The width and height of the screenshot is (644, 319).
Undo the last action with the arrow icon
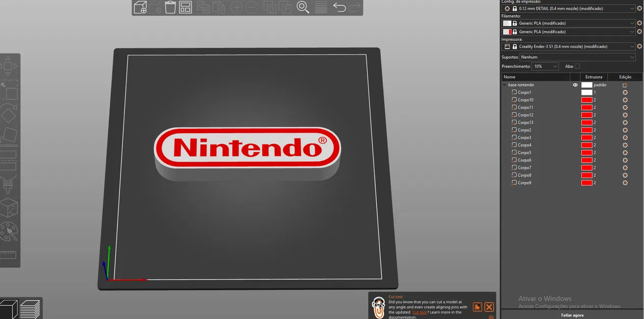coord(339,8)
